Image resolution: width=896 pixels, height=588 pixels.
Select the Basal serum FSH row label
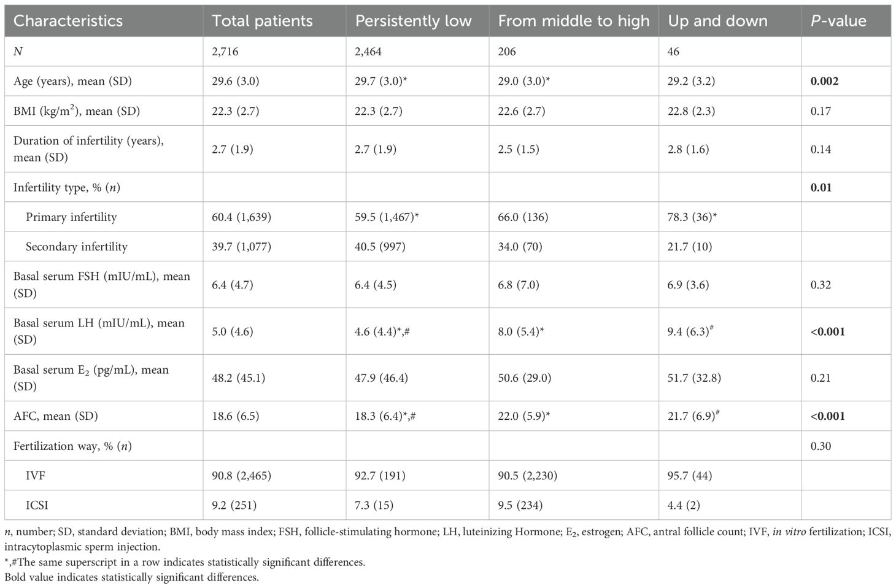(102, 284)
